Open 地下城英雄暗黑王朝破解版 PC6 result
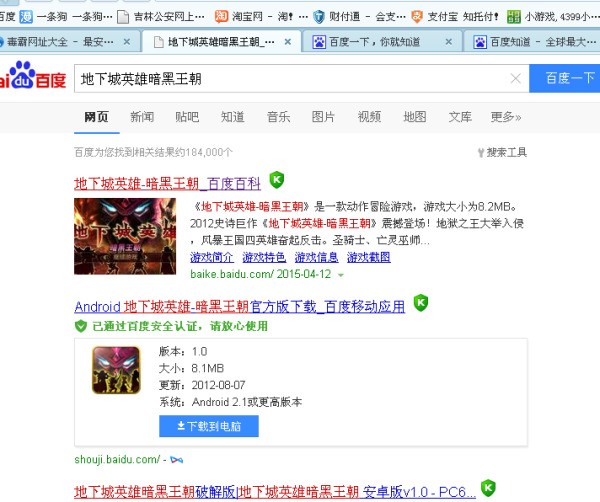The image size is (600, 502). [x=275, y=491]
